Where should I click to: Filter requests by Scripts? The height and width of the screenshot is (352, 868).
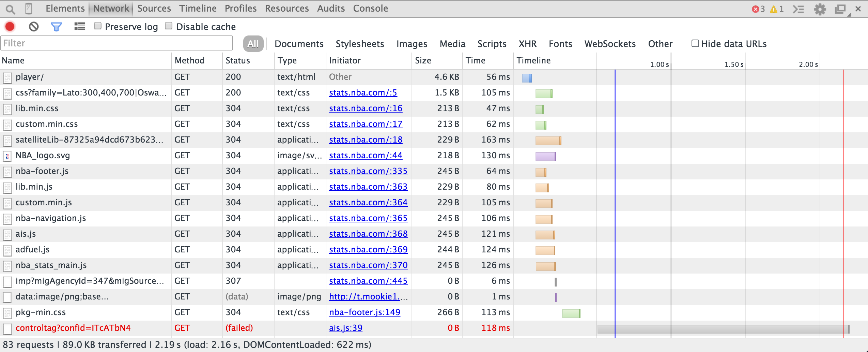(x=492, y=44)
